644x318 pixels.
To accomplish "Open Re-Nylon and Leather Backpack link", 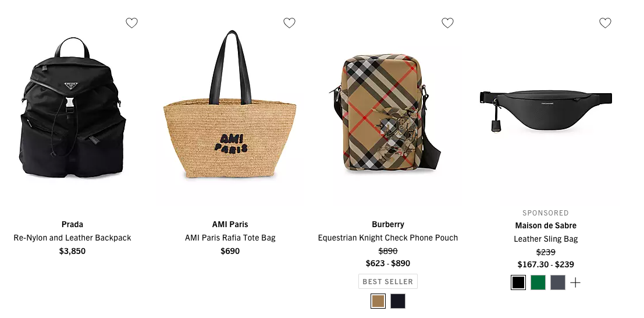I will [72, 238].
